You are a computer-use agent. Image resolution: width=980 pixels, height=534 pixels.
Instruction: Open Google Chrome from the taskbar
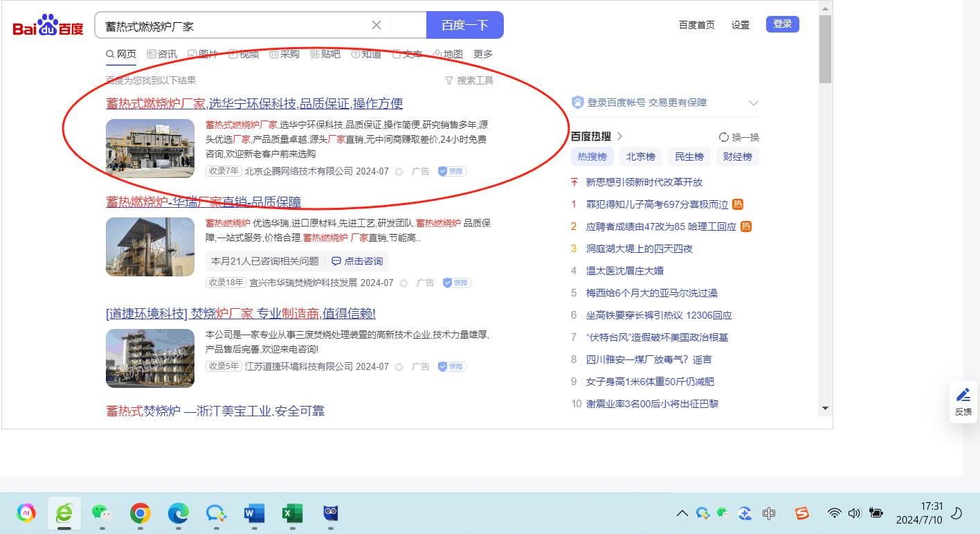[140, 513]
